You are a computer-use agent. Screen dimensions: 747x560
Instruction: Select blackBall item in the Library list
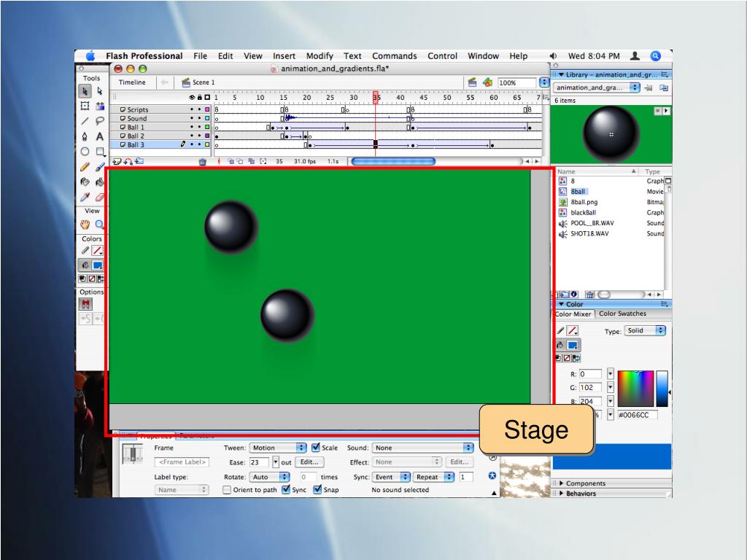coord(583,213)
